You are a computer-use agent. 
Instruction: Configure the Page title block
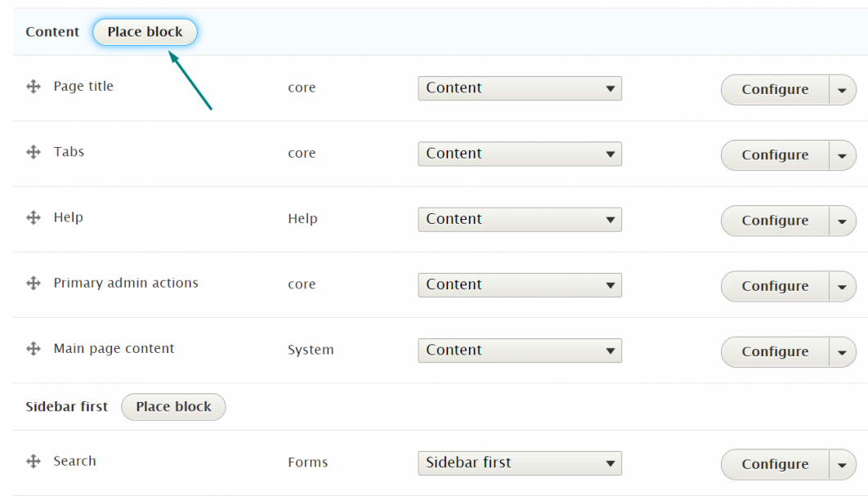tap(772, 89)
